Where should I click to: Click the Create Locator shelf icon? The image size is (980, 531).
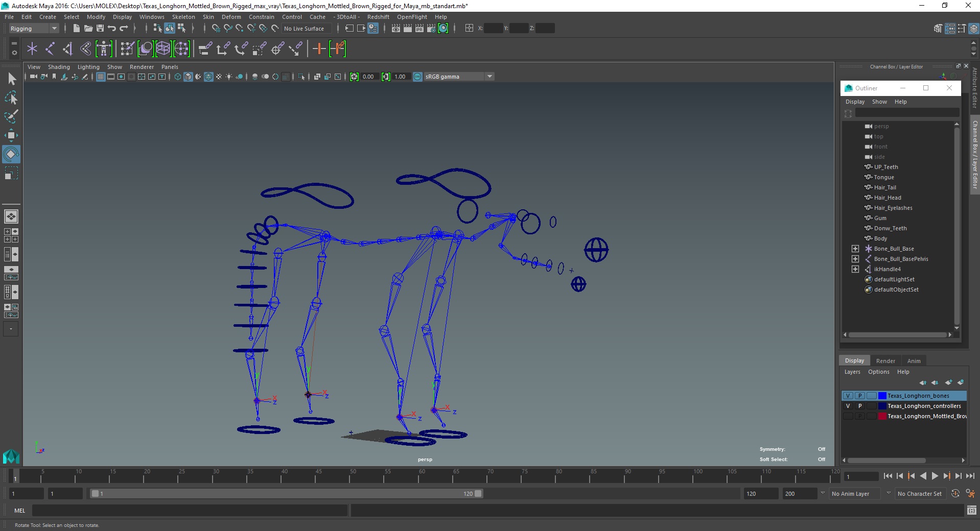32,49
